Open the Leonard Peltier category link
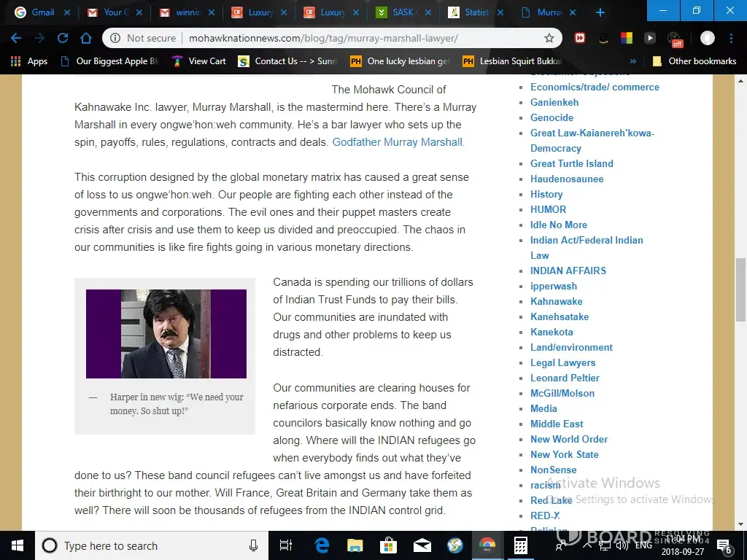 tap(565, 378)
